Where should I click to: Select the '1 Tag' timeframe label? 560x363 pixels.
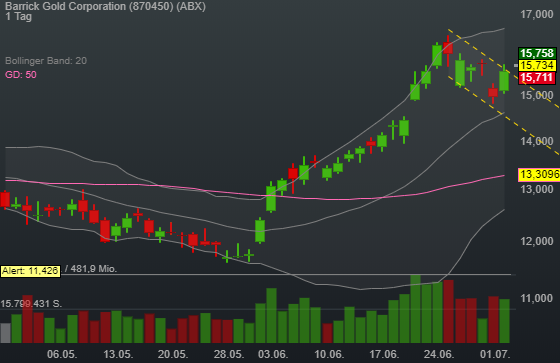click(19, 16)
